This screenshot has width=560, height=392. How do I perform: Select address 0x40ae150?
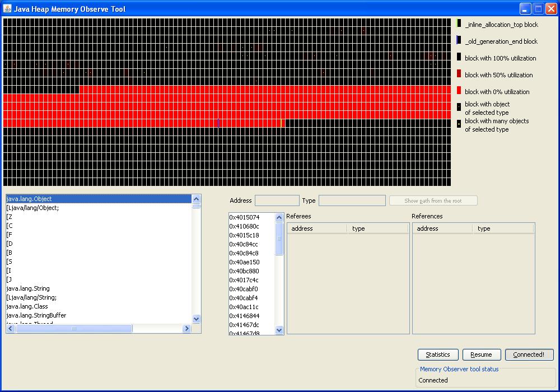coord(252,262)
